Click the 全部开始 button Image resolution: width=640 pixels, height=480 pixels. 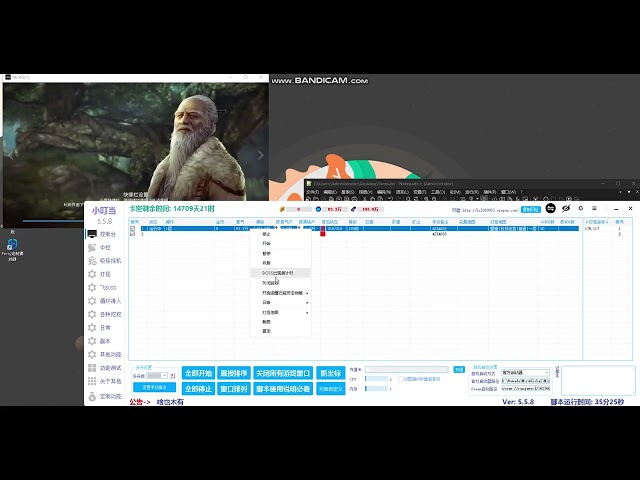(198, 373)
